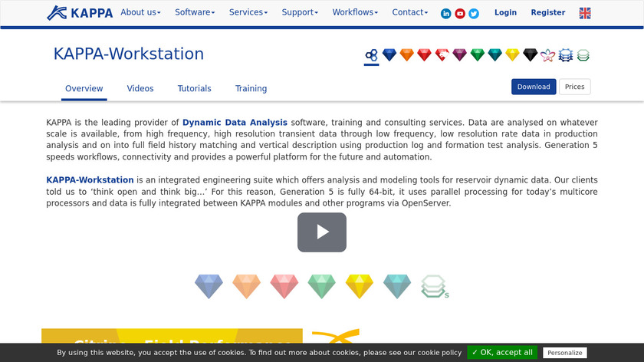Select the blue diamond product icon in header row

389,54
